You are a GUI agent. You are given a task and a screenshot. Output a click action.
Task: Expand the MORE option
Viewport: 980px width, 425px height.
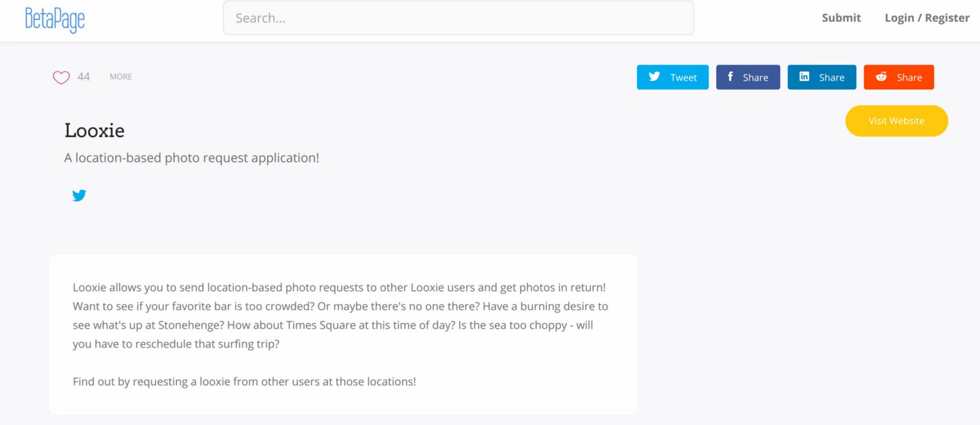(x=121, y=77)
